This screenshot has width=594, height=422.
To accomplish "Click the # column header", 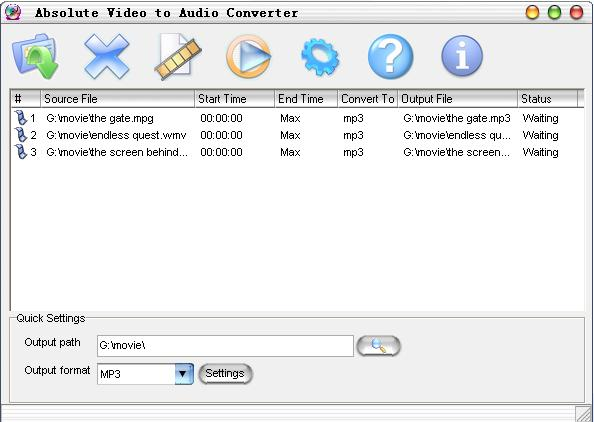I will [25, 99].
